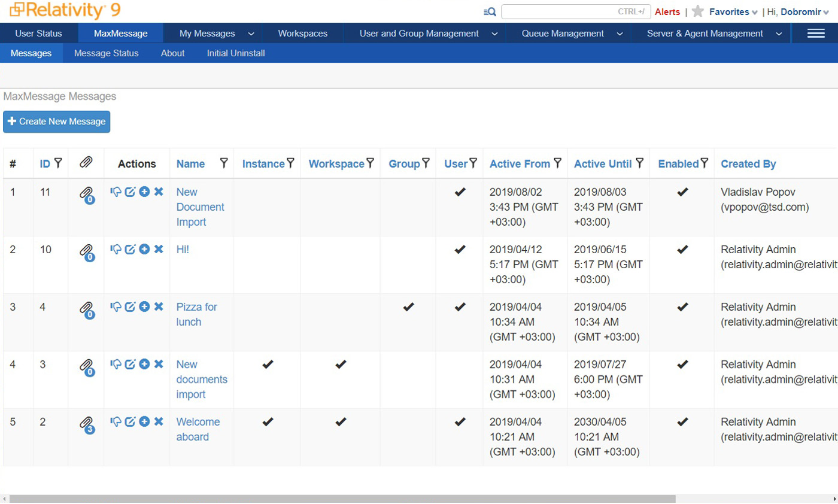Click into the search input field
The height and width of the screenshot is (504, 838).
tap(576, 11)
